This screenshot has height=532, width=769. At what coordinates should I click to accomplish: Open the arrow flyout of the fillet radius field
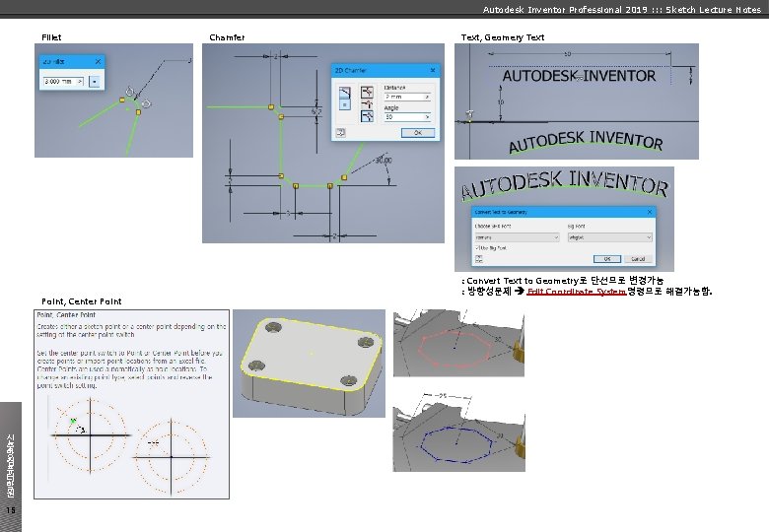80,82
